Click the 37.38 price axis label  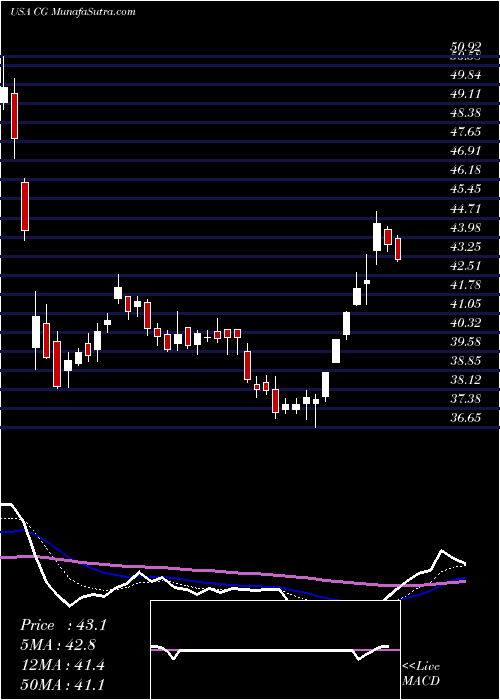466,398
